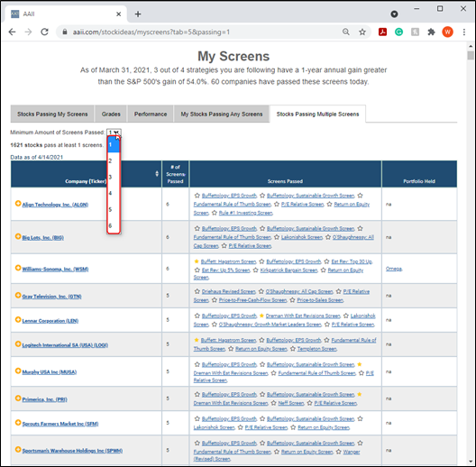
Task: Open the Templeton Screen link
Action: click(x=317, y=349)
